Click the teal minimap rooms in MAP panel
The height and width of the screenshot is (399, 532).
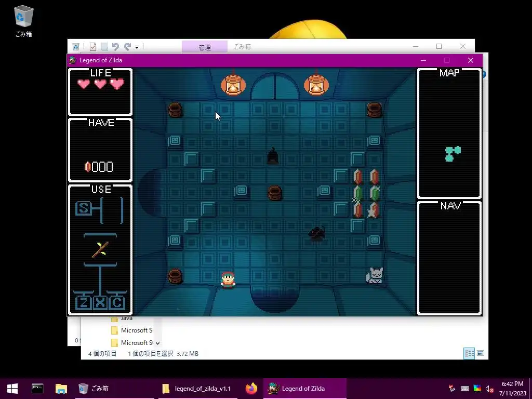coord(453,154)
